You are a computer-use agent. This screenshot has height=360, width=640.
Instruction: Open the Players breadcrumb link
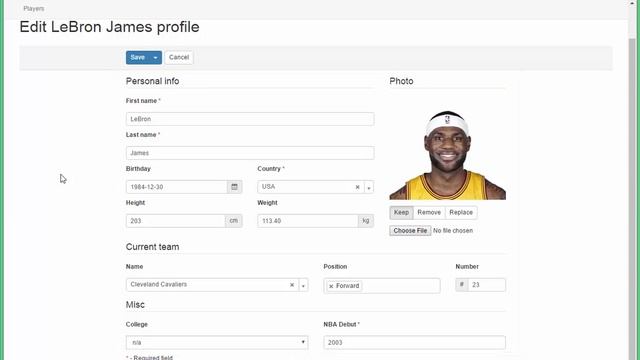pyautogui.click(x=34, y=9)
